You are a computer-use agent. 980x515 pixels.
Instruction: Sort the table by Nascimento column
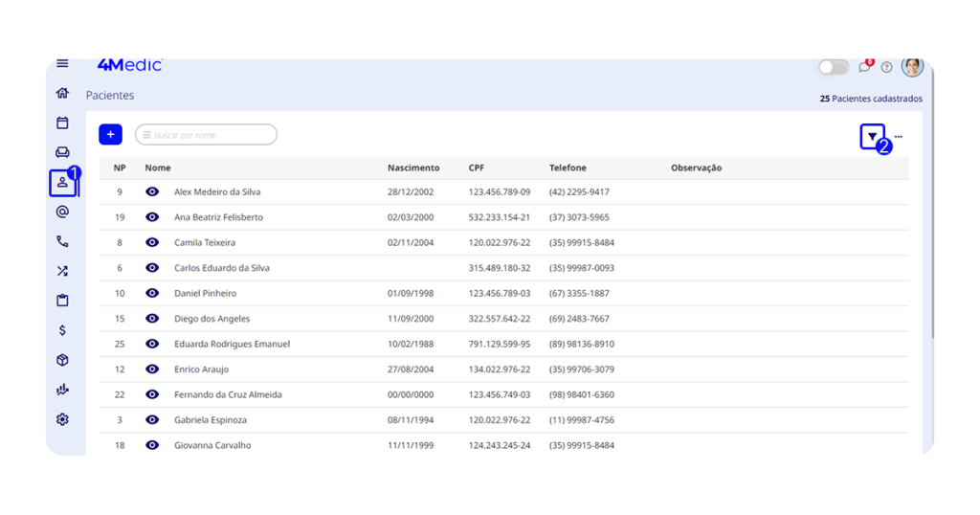[x=412, y=168]
